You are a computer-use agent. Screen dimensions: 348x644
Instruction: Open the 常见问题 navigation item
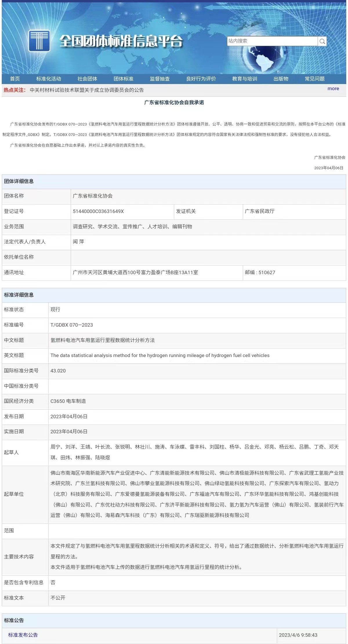pyautogui.click(x=315, y=79)
